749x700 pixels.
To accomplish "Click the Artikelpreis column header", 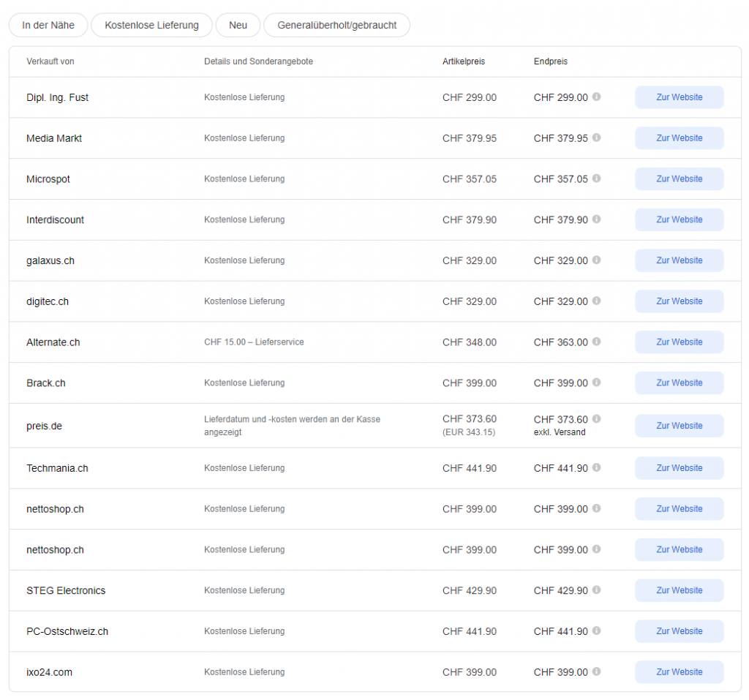I will coord(463,61).
